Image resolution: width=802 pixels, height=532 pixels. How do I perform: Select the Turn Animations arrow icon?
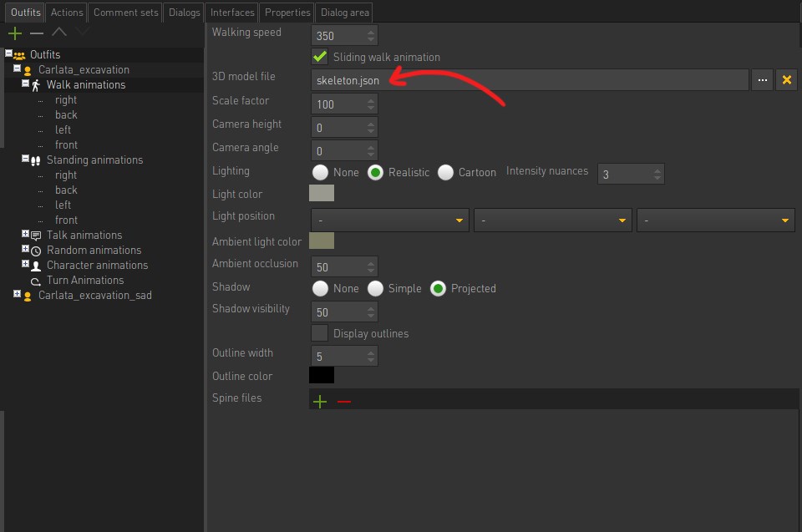pos(36,281)
